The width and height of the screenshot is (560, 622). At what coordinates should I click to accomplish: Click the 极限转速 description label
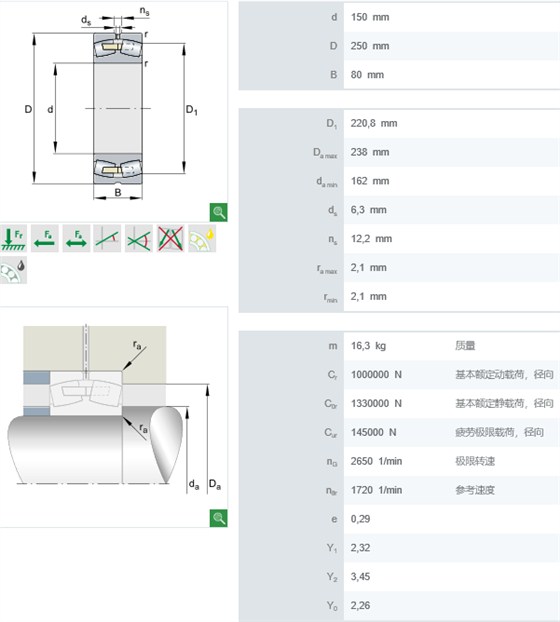(x=475, y=461)
